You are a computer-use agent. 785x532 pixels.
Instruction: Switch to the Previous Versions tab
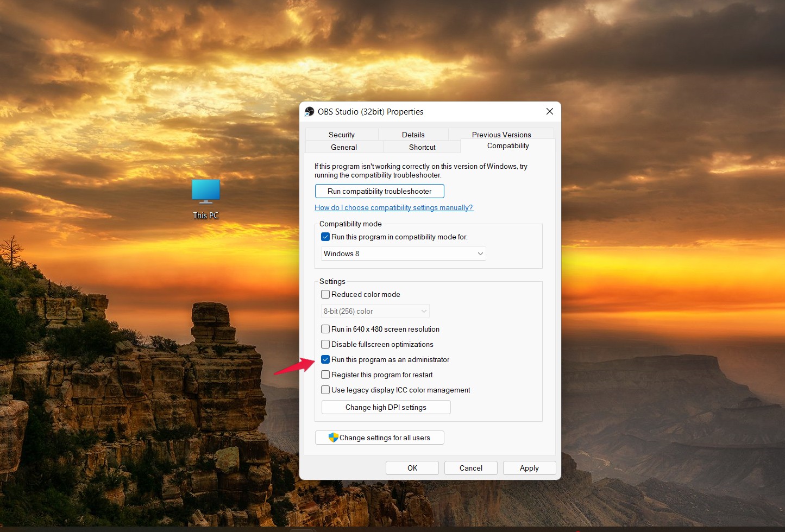click(501, 135)
